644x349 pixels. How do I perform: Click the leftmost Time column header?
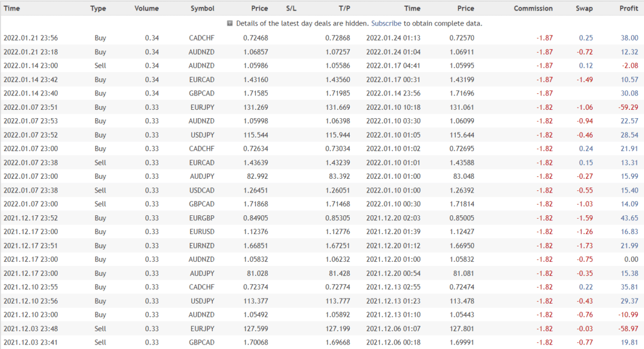pyautogui.click(x=12, y=8)
